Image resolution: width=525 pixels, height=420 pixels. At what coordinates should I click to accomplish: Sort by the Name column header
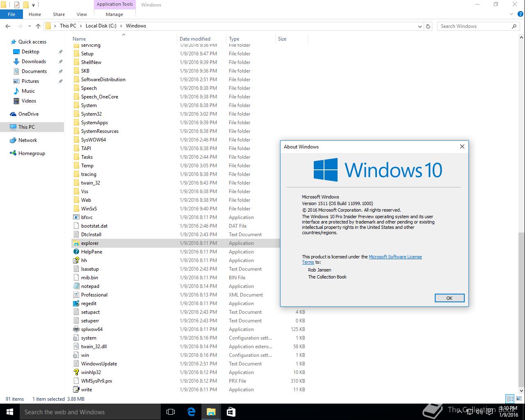point(124,39)
